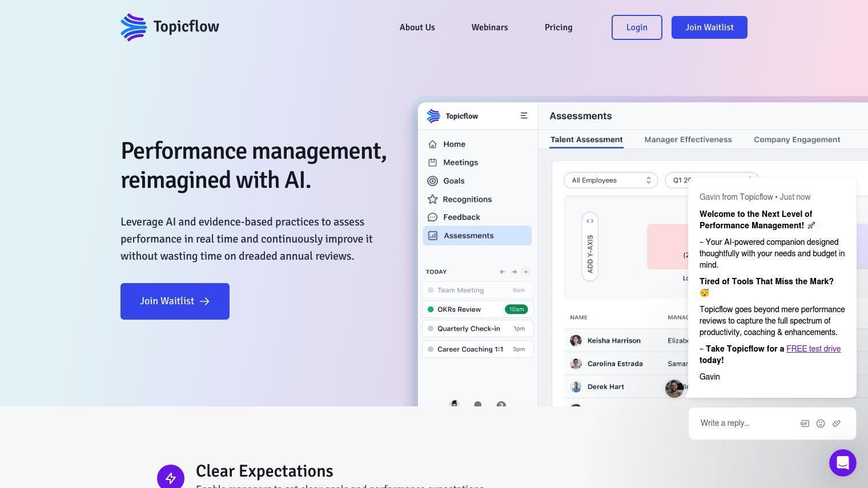
Task: Open the All Employees dropdown
Action: (610, 180)
